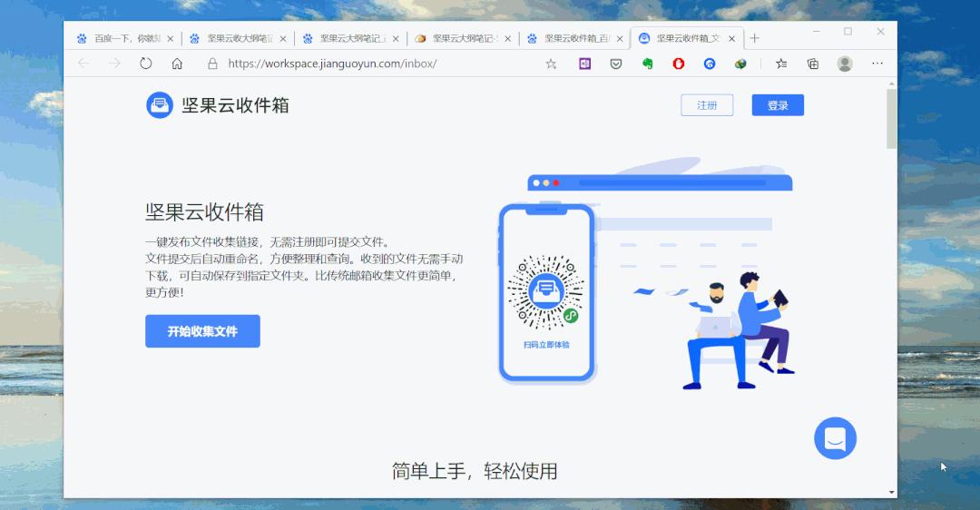Screen dimensions: 980x510
Task: Go back using the browser back arrow
Action: [x=83, y=64]
